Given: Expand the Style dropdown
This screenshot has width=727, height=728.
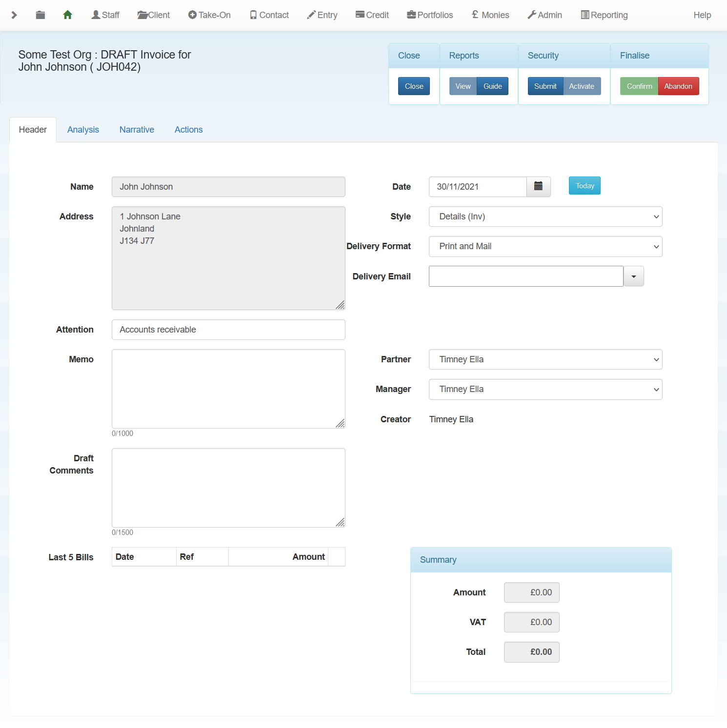Looking at the screenshot, I should (x=545, y=216).
